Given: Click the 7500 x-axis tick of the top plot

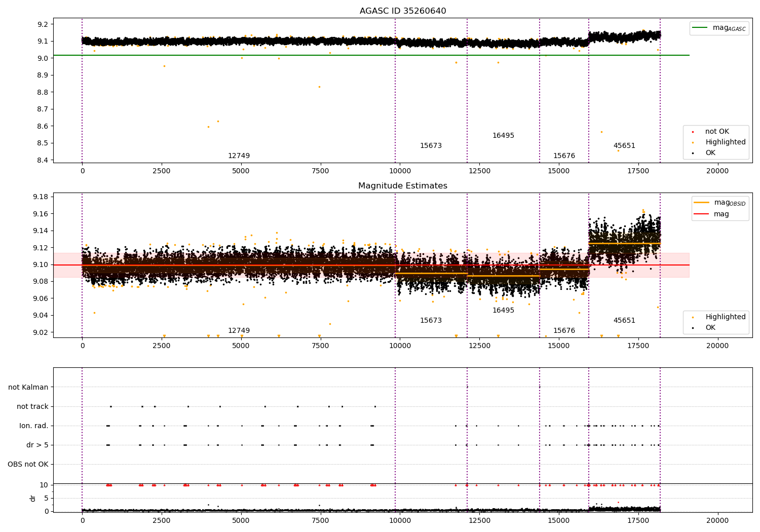Looking at the screenshot, I should (x=320, y=171).
